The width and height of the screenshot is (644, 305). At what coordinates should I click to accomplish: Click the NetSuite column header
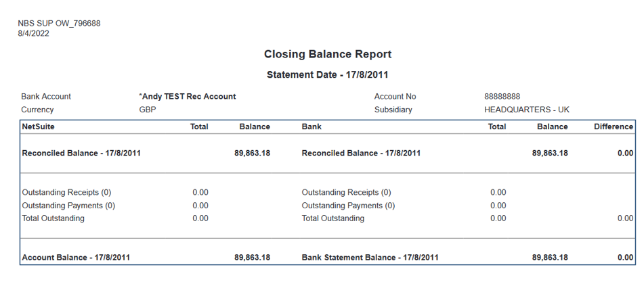click(38, 126)
